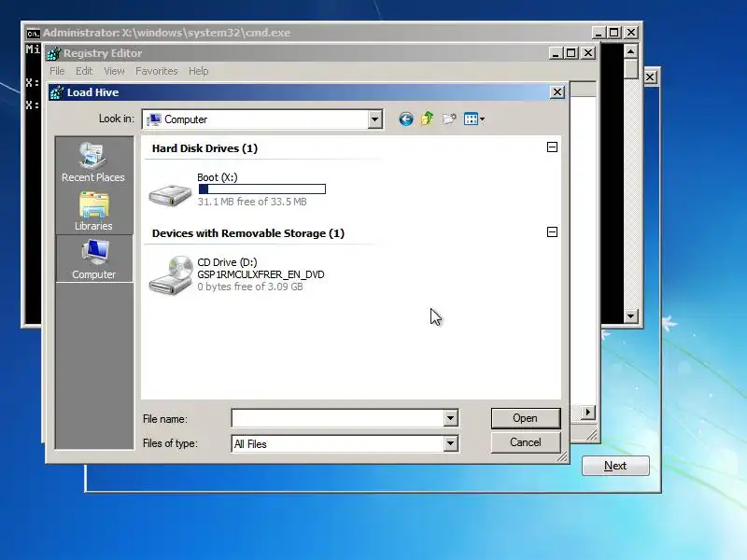Click the "GSP1RMCULXFRER_EN_DVD" label
This screenshot has height=560, width=747.
(261, 274)
